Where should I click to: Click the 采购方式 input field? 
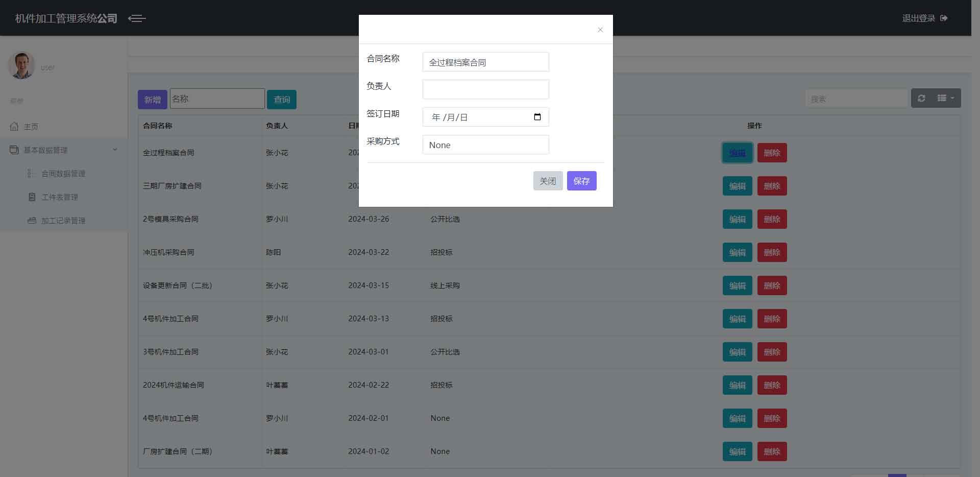click(x=485, y=145)
